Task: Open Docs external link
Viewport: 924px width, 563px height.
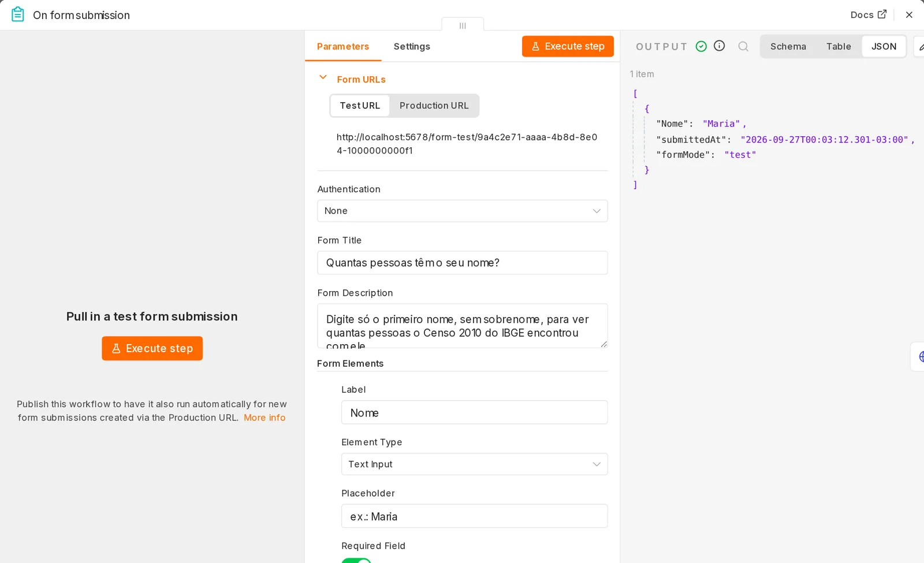Action: coord(868,14)
